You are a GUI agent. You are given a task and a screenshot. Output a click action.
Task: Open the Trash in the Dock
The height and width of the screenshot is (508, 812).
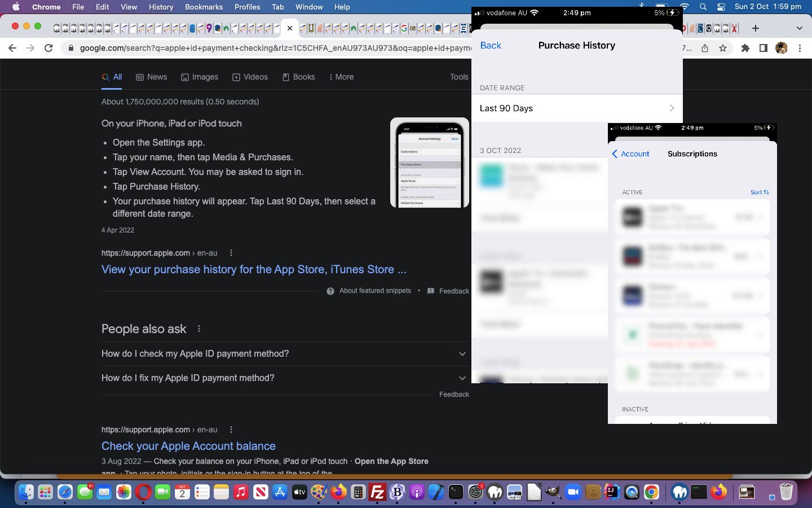coord(786,492)
